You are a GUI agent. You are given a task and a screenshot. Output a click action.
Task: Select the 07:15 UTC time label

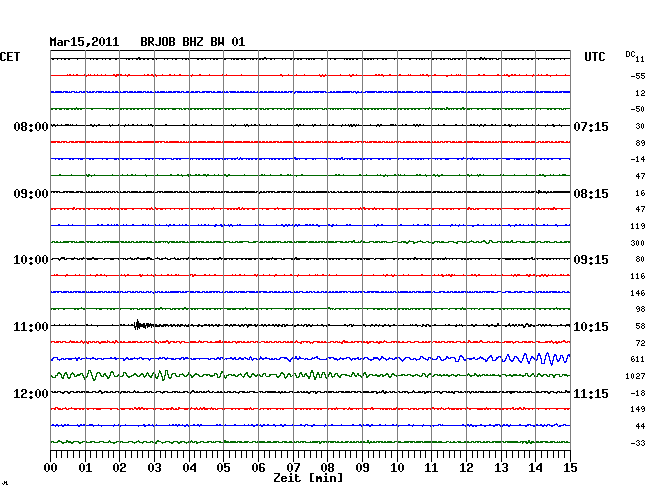pyautogui.click(x=591, y=126)
